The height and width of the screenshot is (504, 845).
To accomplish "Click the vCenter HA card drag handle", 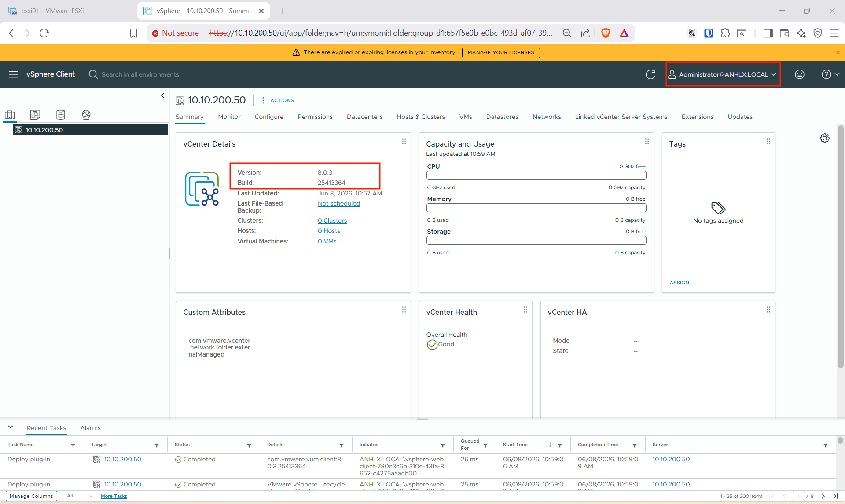I will pyautogui.click(x=768, y=309).
